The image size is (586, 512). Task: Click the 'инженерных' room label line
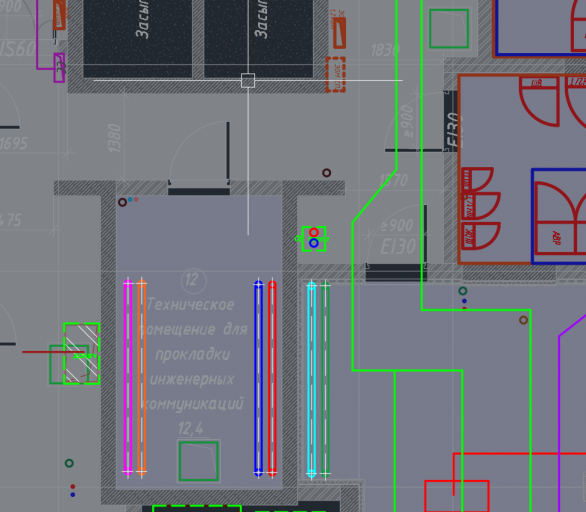click(x=192, y=379)
